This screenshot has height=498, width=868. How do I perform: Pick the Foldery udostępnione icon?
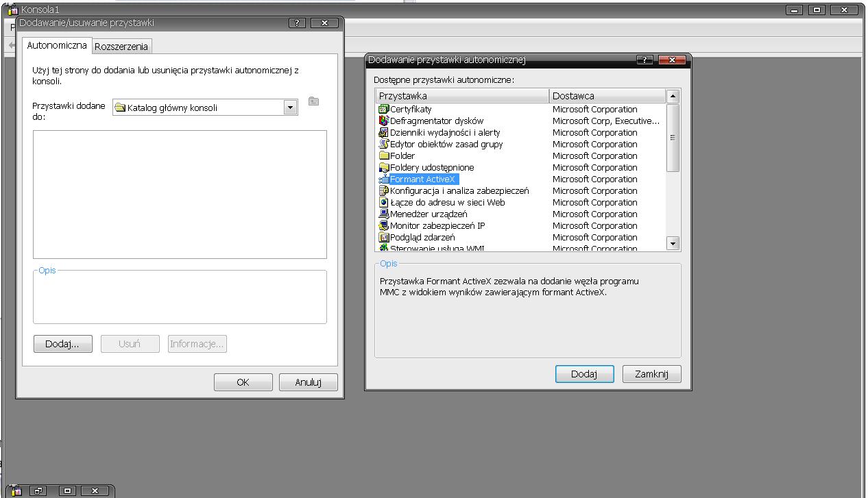coord(384,167)
